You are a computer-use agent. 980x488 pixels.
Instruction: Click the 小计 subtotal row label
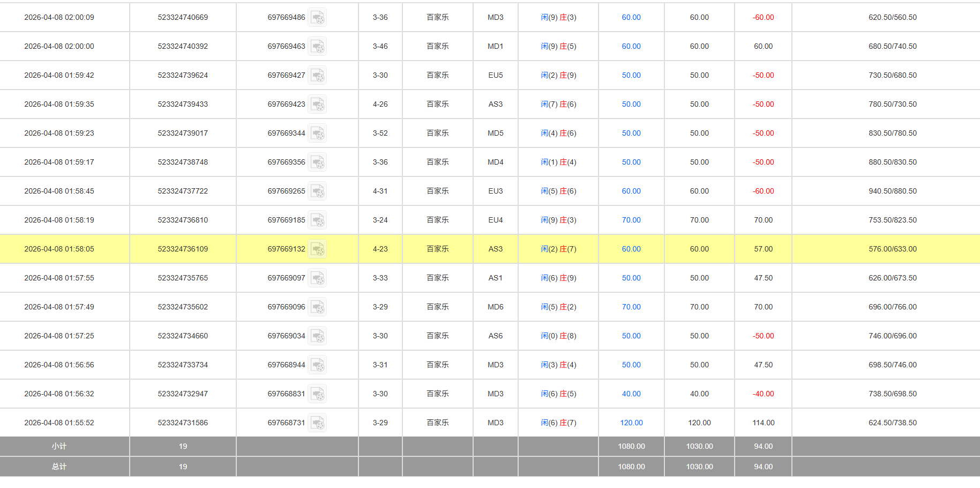point(59,446)
